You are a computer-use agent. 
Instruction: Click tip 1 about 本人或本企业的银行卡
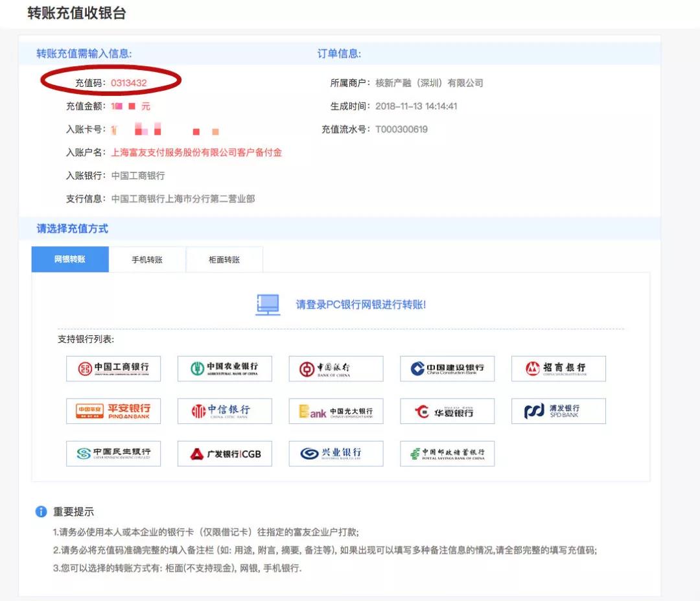pos(206,532)
